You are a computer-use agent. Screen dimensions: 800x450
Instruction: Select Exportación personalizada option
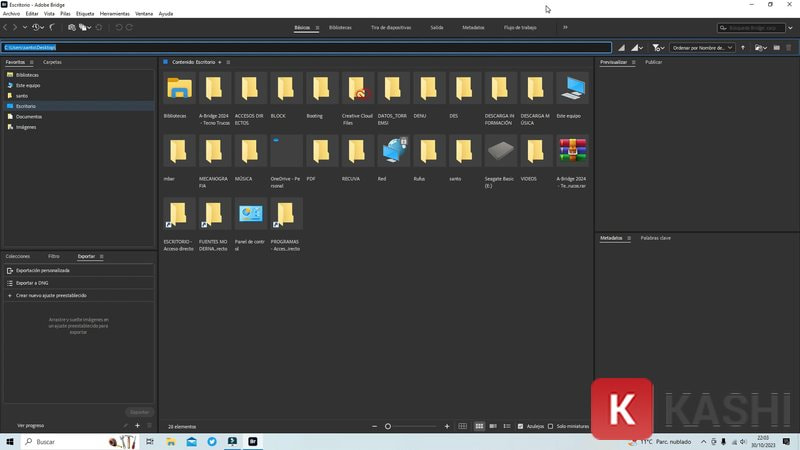(x=79, y=270)
